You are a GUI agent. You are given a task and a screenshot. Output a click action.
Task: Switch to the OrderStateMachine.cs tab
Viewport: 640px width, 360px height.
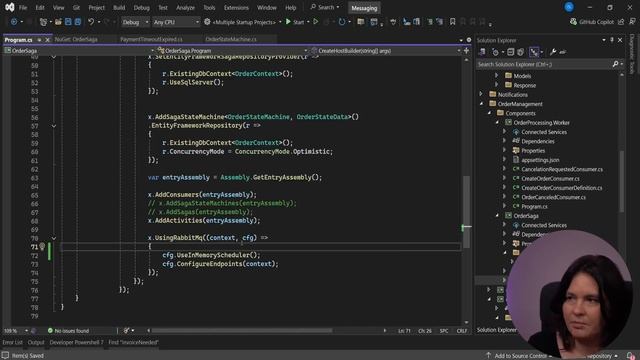(231, 40)
